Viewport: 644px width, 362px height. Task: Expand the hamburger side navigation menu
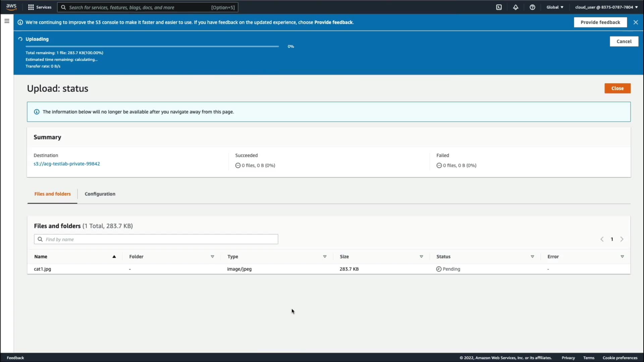tap(7, 21)
